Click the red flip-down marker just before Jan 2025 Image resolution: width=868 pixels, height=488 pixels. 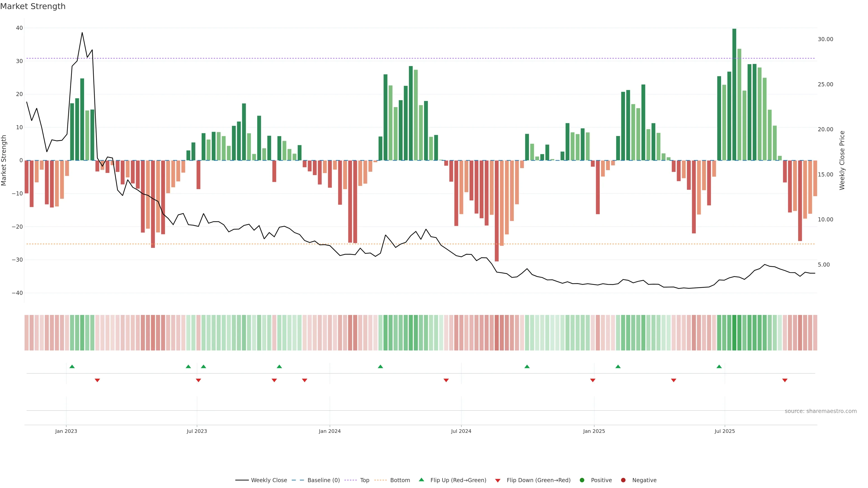(593, 380)
